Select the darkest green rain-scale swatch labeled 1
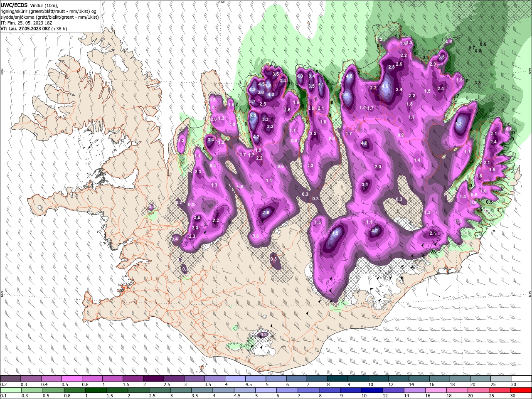Image resolution: width=532 pixels, height=399 pixels. [96, 390]
